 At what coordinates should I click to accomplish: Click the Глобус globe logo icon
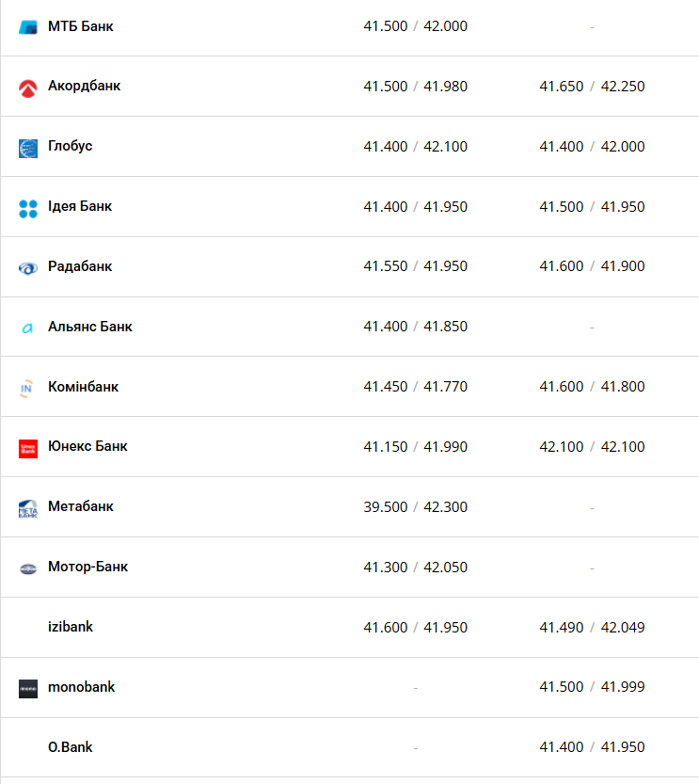pyautogui.click(x=28, y=149)
